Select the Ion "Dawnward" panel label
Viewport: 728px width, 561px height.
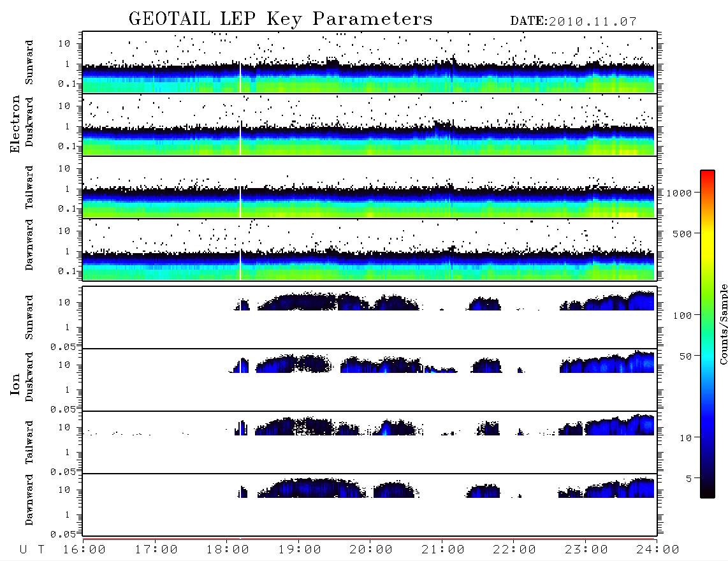[29, 500]
